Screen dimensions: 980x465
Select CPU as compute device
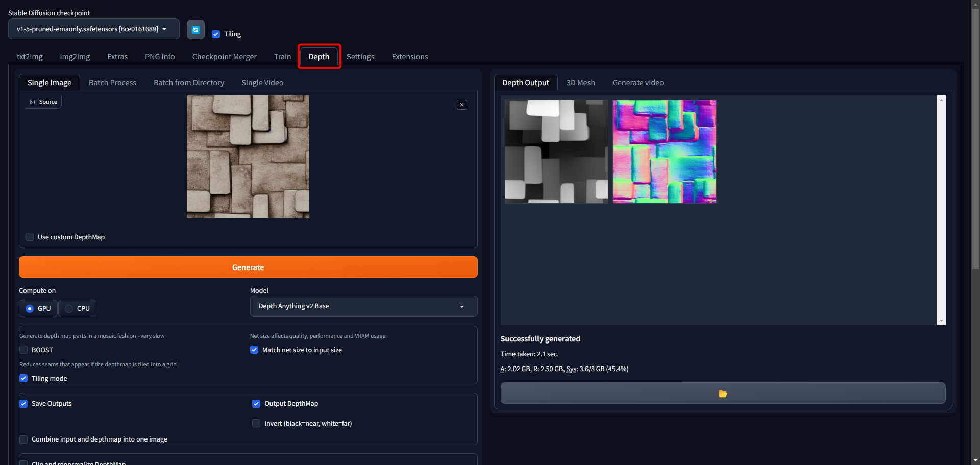click(x=69, y=309)
